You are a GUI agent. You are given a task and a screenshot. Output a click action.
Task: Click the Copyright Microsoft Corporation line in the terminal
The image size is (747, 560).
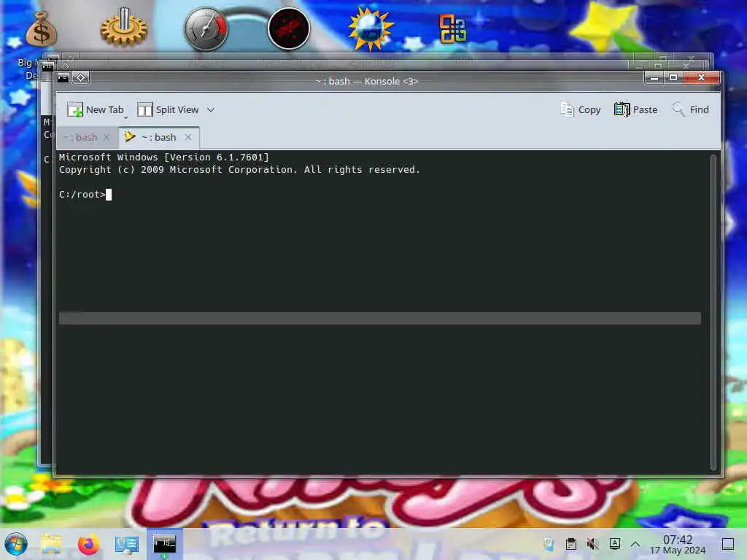(239, 169)
